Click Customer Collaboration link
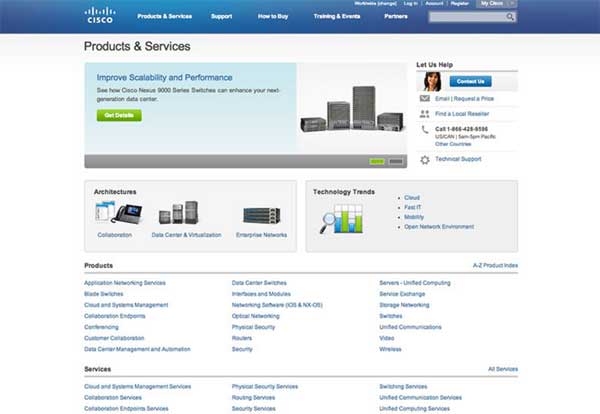The image size is (600, 414). tap(114, 338)
